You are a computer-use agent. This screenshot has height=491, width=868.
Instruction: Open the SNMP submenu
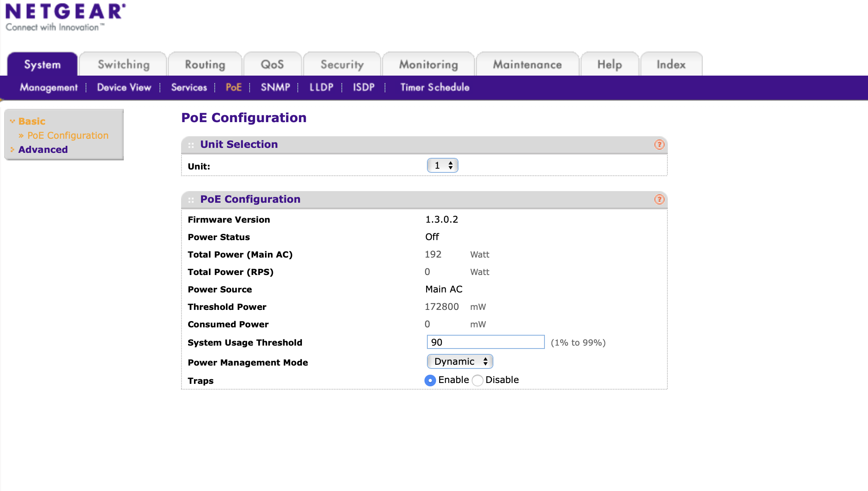tap(275, 87)
